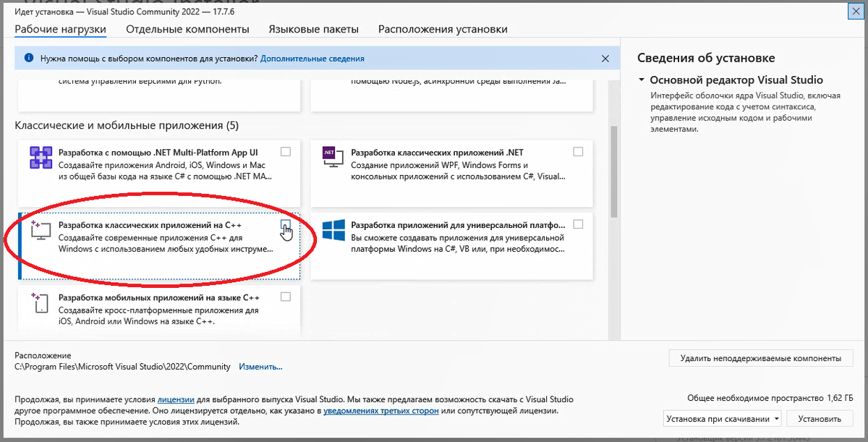Dismiss the help banner with its X
This screenshot has height=442, width=868.
coord(605,58)
